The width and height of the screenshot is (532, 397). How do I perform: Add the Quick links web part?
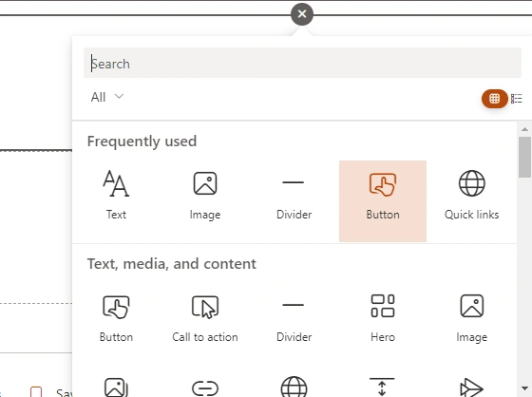tap(471, 201)
